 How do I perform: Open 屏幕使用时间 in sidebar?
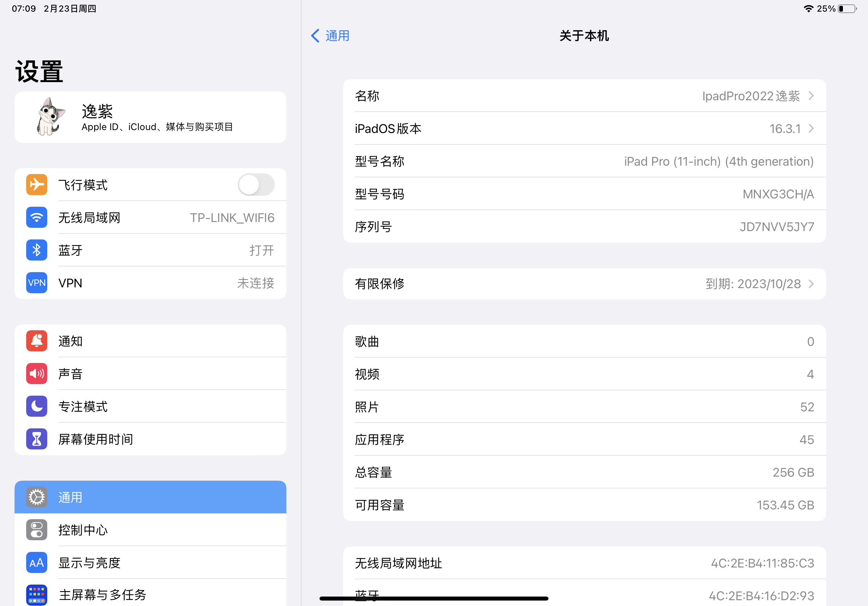click(x=150, y=439)
